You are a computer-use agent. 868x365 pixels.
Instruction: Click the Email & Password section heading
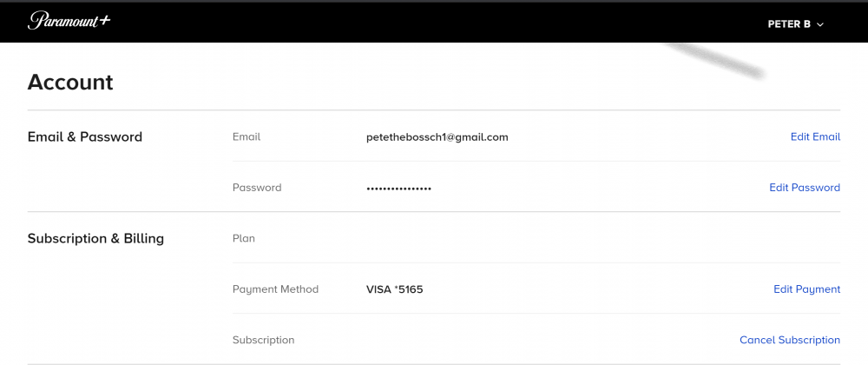click(85, 137)
